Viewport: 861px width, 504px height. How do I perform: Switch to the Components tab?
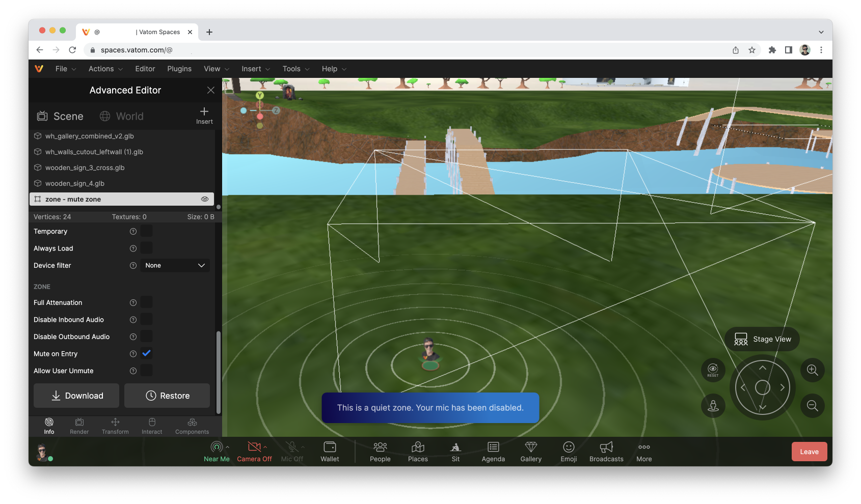pyautogui.click(x=192, y=426)
